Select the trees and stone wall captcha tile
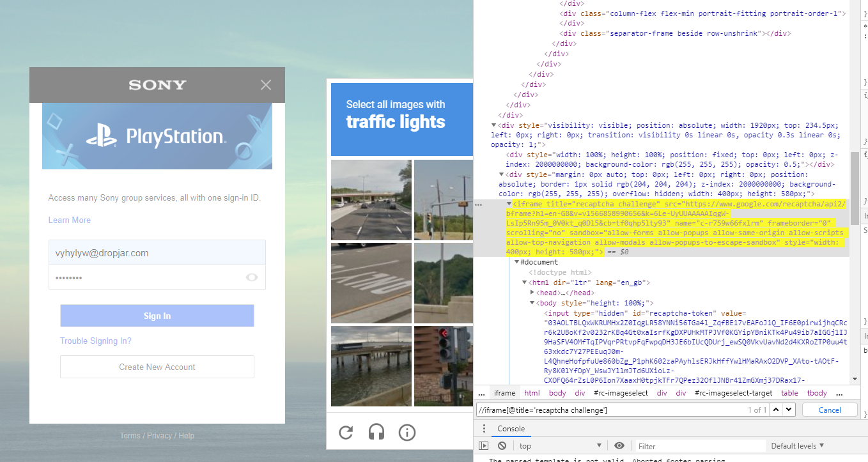This screenshot has width=868, height=462. (444, 282)
